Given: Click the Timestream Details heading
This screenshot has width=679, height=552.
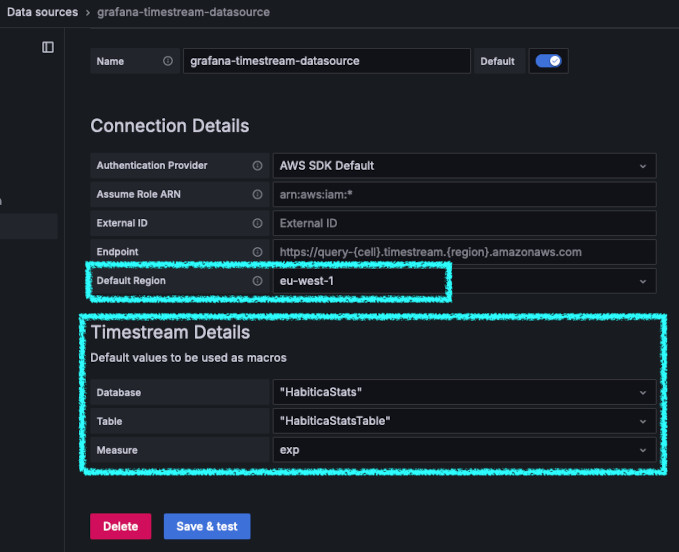Looking at the screenshot, I should tap(170, 332).
